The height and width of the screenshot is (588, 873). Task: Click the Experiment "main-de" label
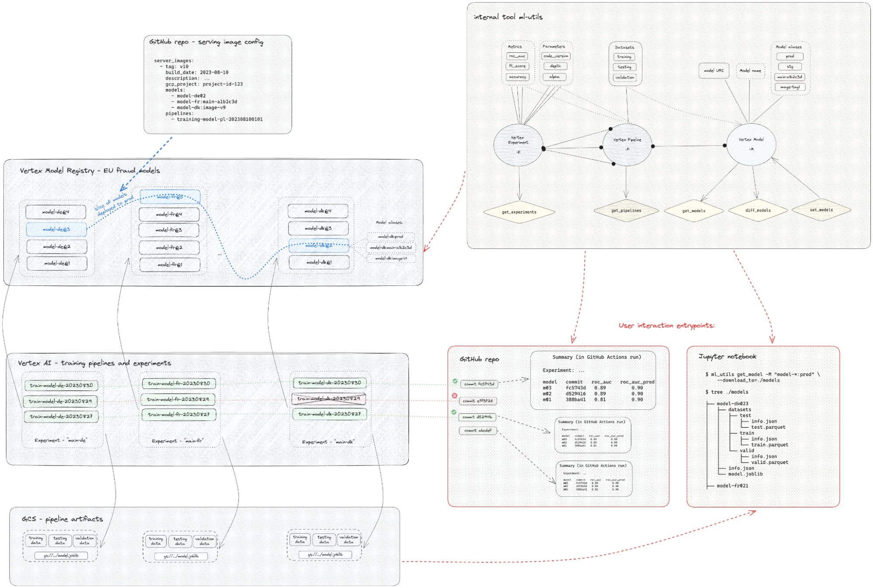pos(60,440)
